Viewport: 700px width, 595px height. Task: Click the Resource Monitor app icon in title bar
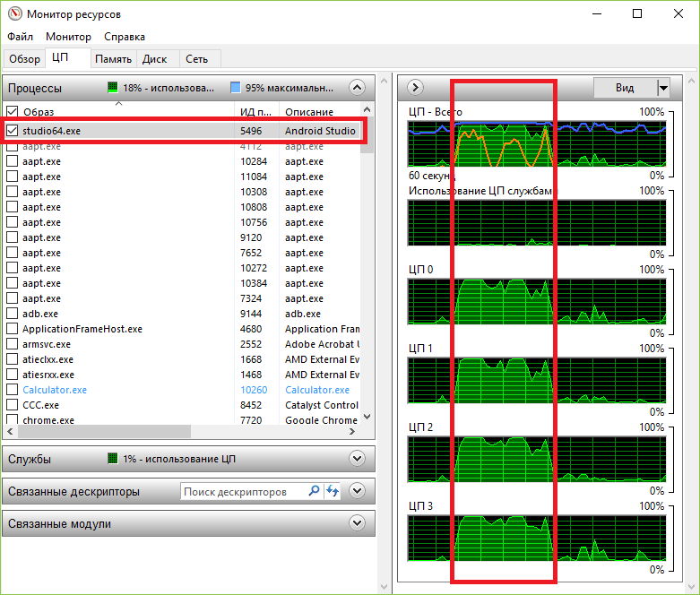[14, 13]
